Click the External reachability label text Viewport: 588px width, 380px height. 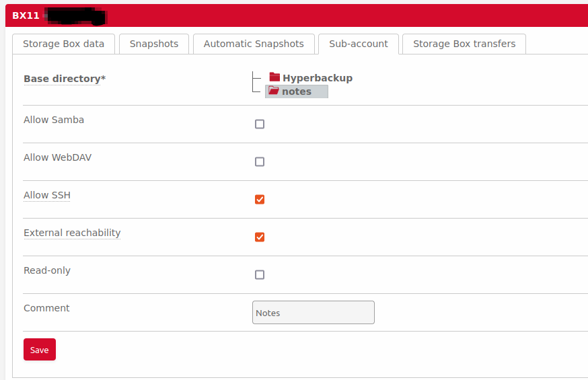(72, 233)
